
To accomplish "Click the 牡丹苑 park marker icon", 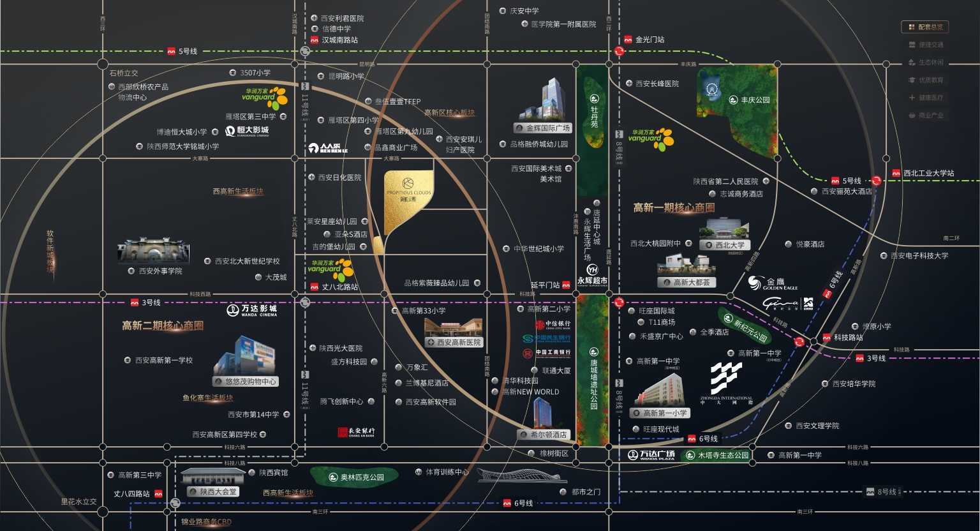I will click(595, 99).
